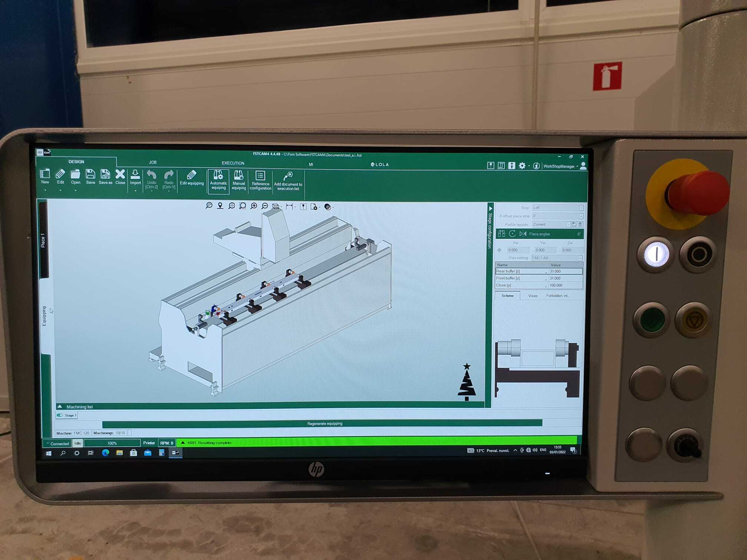Collapse the Stage configuration panel arrow
Image resolution: width=747 pixels, height=560 pixels.
490,209
